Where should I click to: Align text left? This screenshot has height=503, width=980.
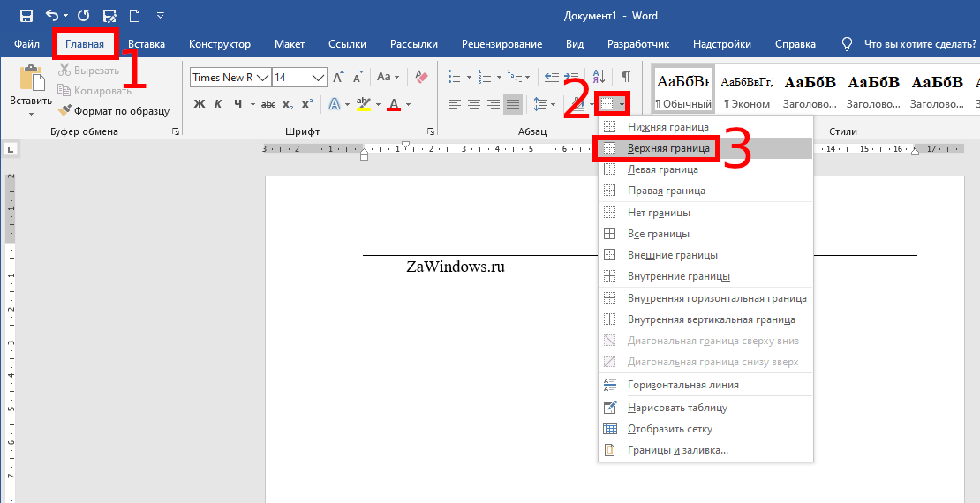click(x=455, y=104)
